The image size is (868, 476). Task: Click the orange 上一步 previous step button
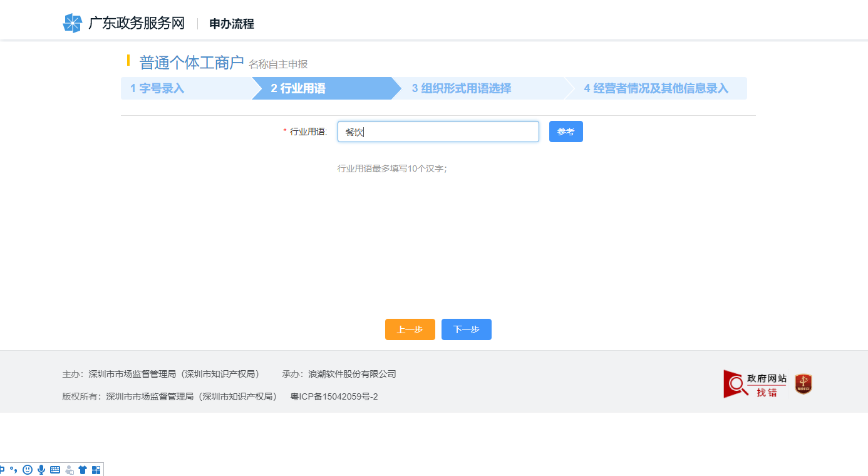(410, 329)
